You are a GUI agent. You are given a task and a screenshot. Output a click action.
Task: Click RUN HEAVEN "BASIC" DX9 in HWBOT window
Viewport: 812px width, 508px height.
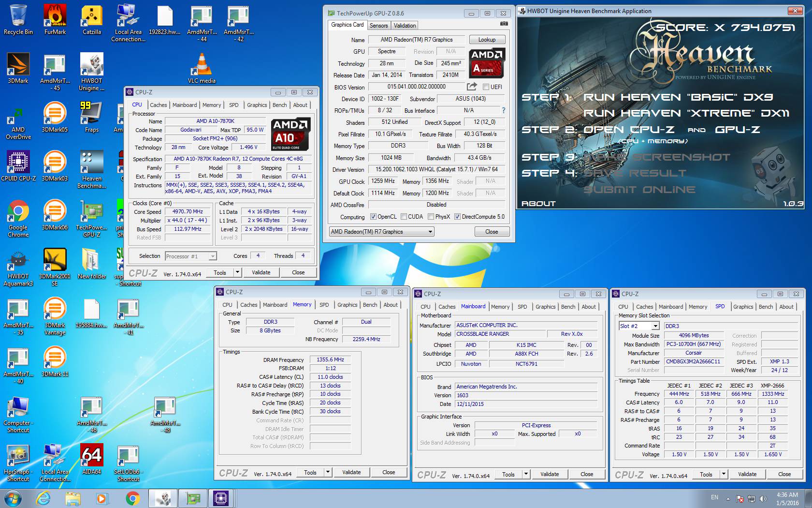tap(678, 97)
